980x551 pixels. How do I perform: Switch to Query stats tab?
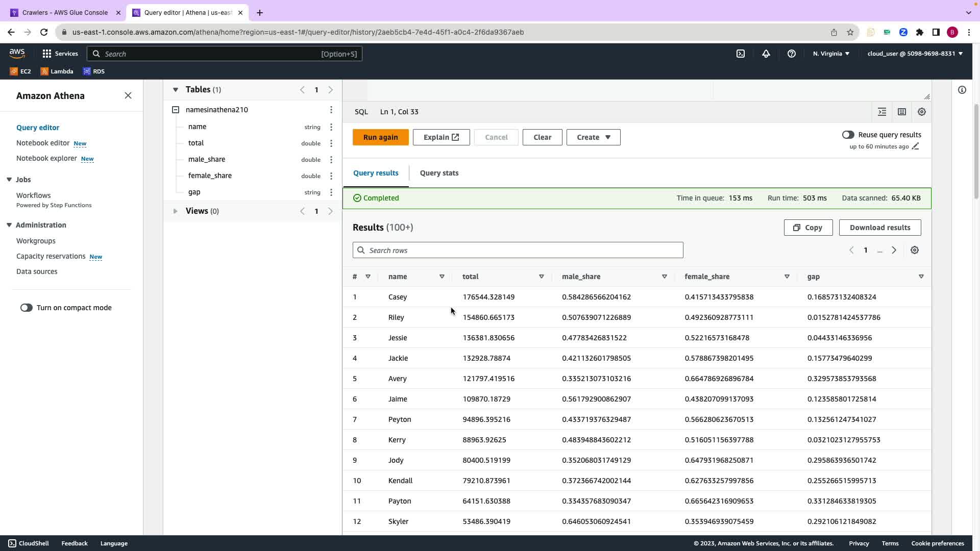[x=439, y=173]
